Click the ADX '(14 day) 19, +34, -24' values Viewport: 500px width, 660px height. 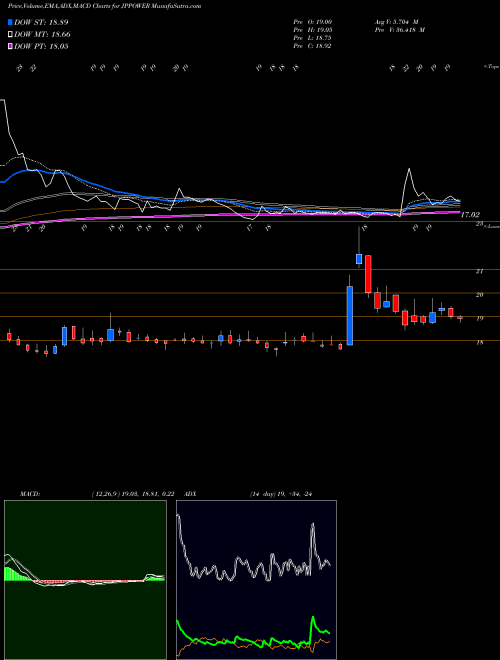281,494
